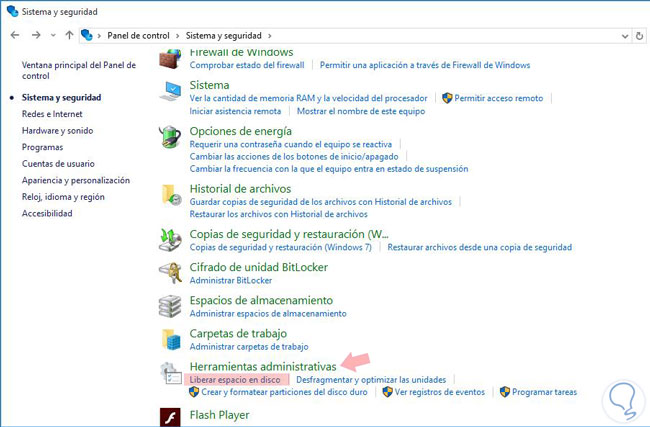Open the Opciones de energía heading
The width and height of the screenshot is (650, 427).
[241, 131]
